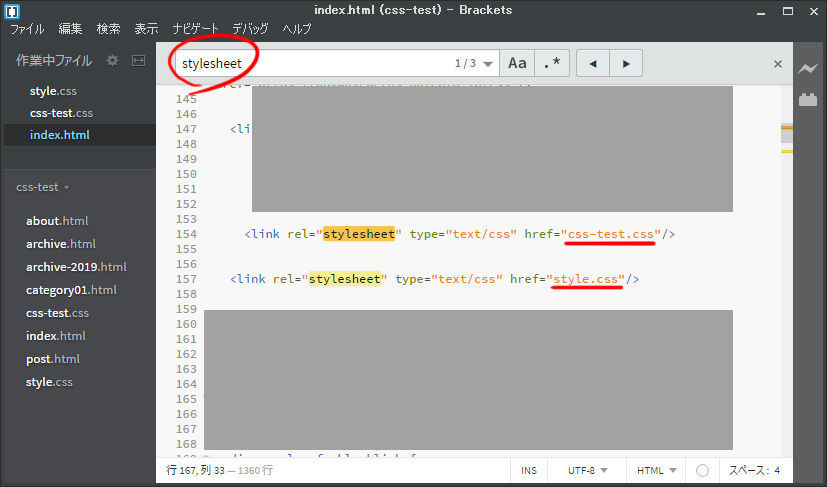Click the Brackets app logo
This screenshot has height=487, width=827.
(x=12, y=11)
